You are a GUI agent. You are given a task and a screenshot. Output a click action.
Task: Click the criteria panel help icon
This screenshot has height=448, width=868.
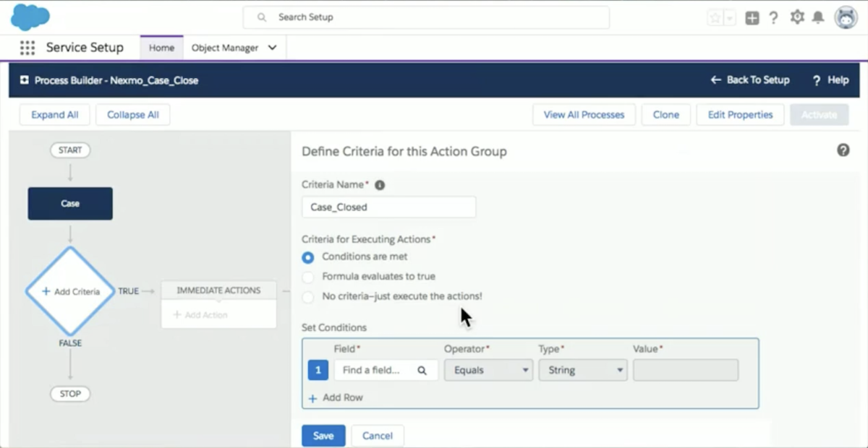point(843,150)
